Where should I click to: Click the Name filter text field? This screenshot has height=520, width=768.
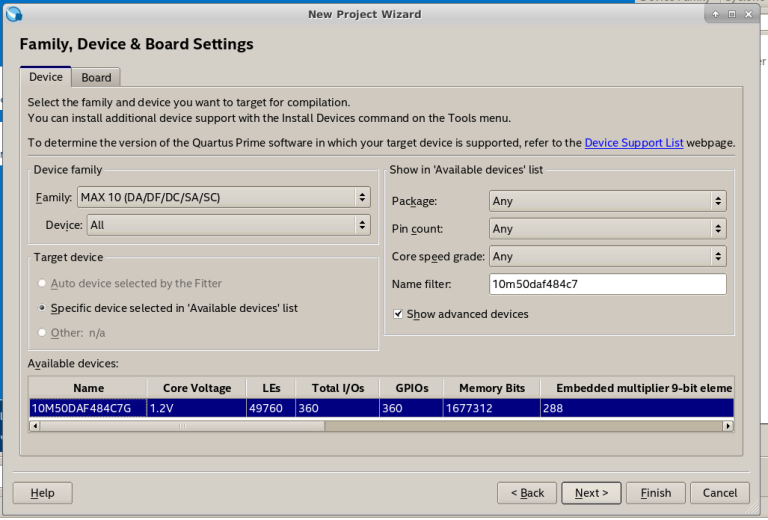pos(606,285)
